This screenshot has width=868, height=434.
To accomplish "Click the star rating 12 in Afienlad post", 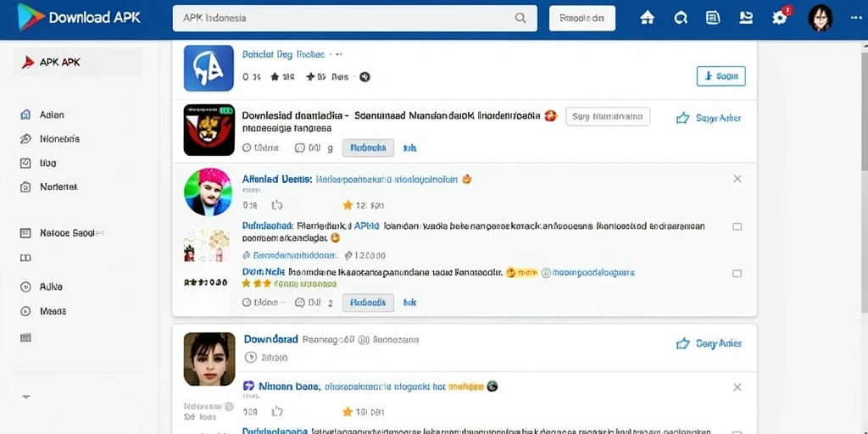I will 363,205.
